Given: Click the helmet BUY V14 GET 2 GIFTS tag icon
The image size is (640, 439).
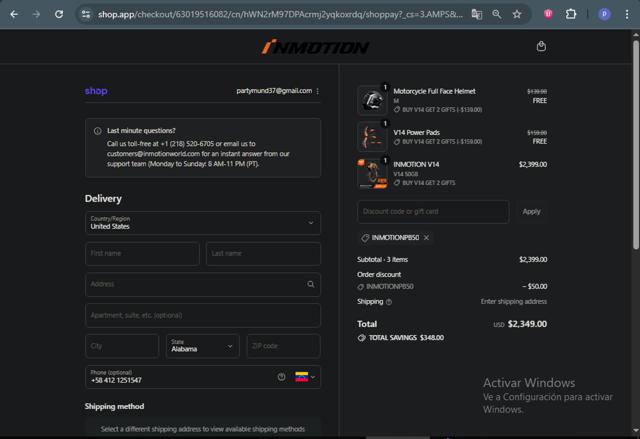Looking at the screenshot, I should (397, 109).
